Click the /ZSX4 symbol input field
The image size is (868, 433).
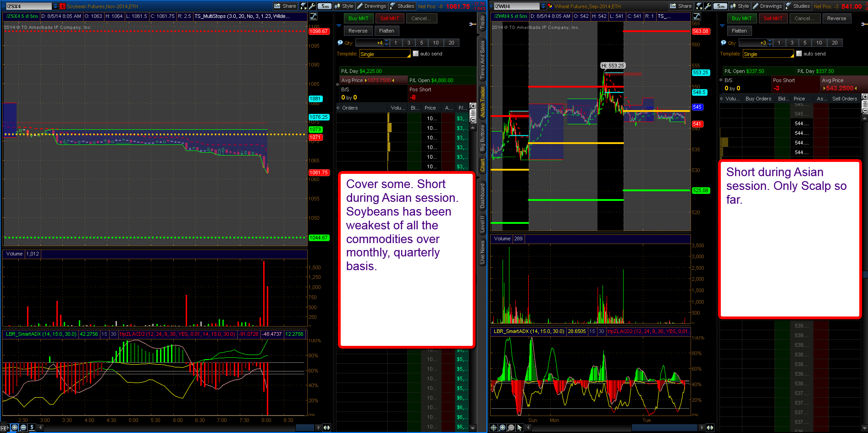click(x=28, y=6)
